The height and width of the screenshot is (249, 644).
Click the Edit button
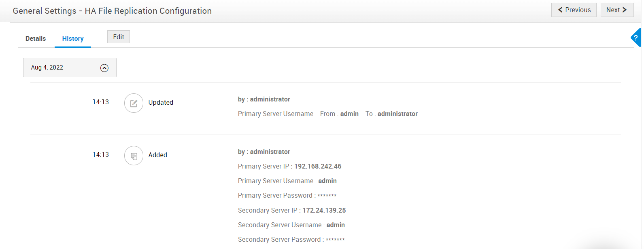click(x=119, y=37)
